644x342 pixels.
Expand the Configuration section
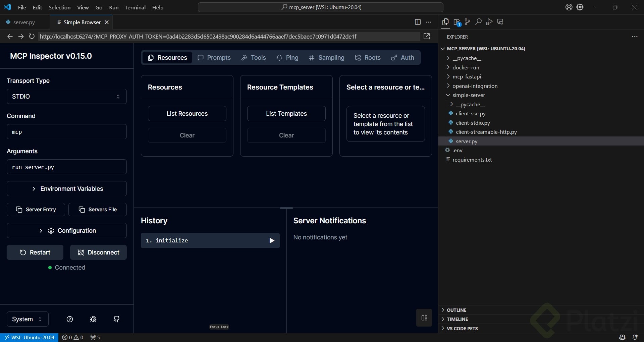66,231
